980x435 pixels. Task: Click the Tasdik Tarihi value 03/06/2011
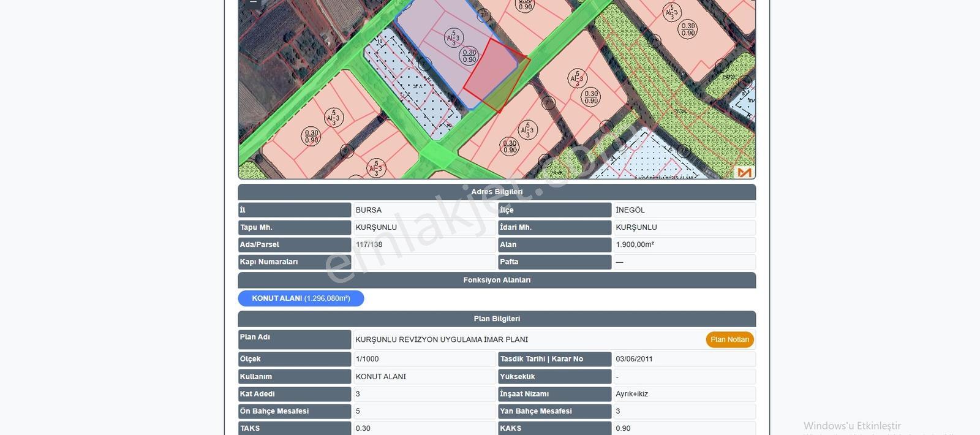(x=634, y=359)
